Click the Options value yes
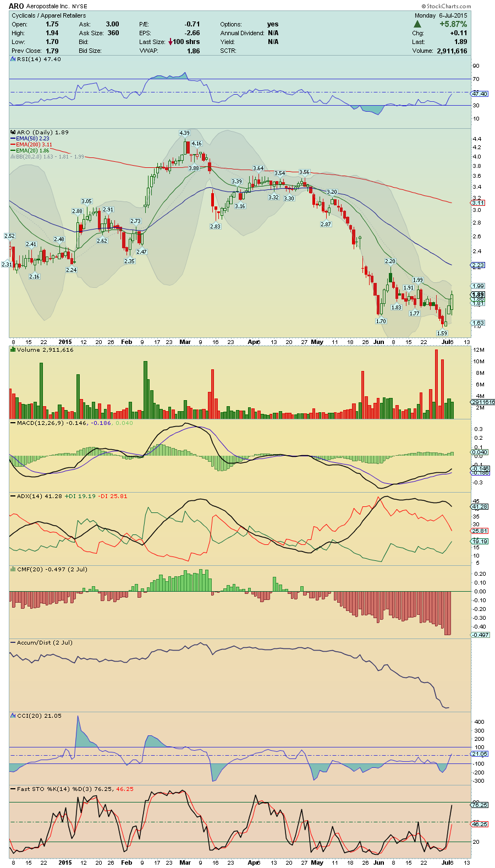This screenshot has width=495, height=868. pos(273,24)
